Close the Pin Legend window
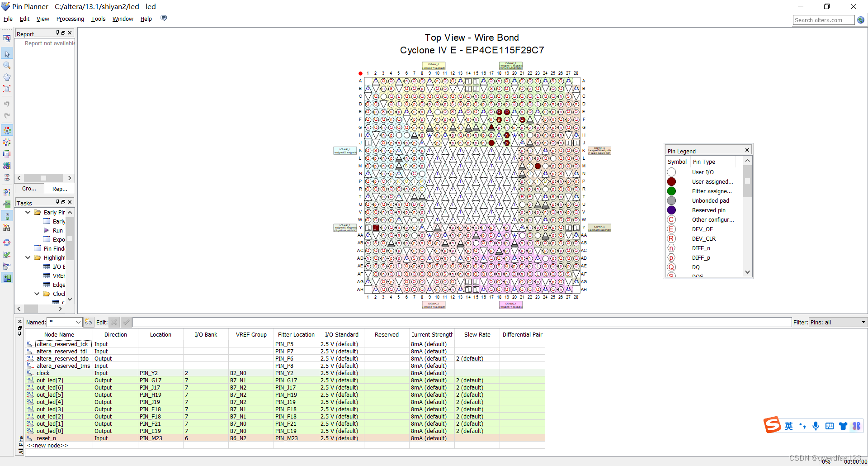Screen dimensions: 868x466 coord(747,150)
